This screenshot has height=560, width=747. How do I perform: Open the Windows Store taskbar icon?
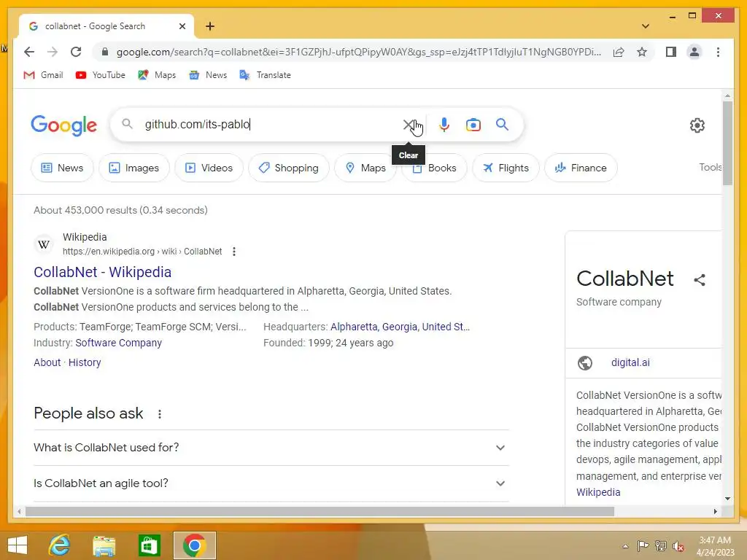(149, 545)
